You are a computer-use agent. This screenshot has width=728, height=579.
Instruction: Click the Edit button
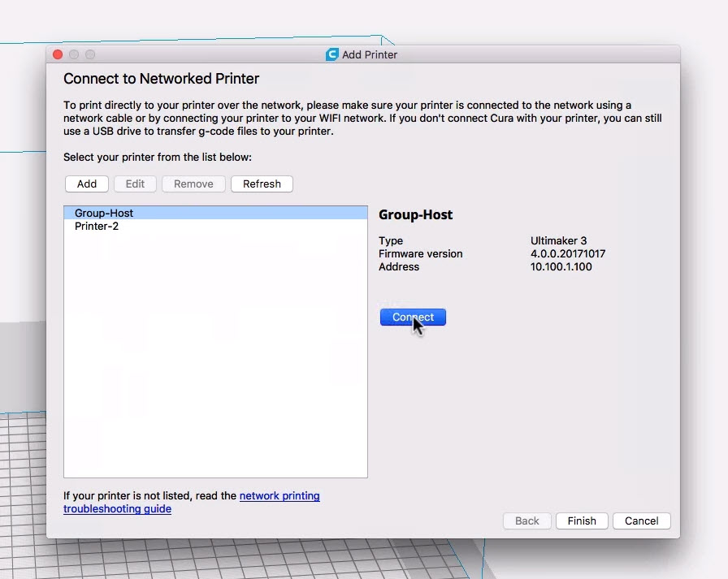[135, 184]
